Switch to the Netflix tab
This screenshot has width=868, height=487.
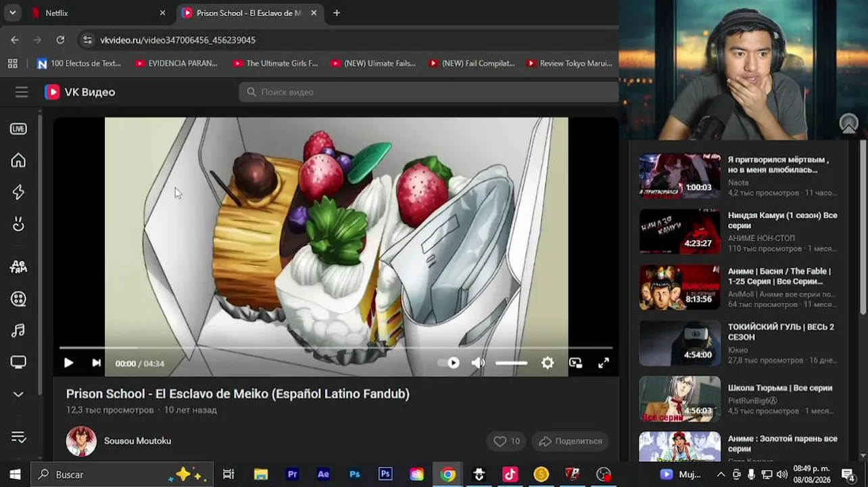[x=99, y=13]
